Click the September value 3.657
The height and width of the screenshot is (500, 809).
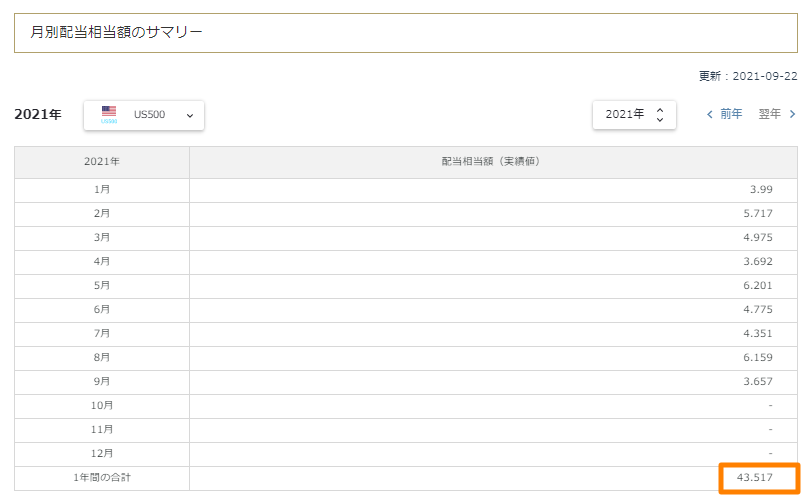click(755, 382)
